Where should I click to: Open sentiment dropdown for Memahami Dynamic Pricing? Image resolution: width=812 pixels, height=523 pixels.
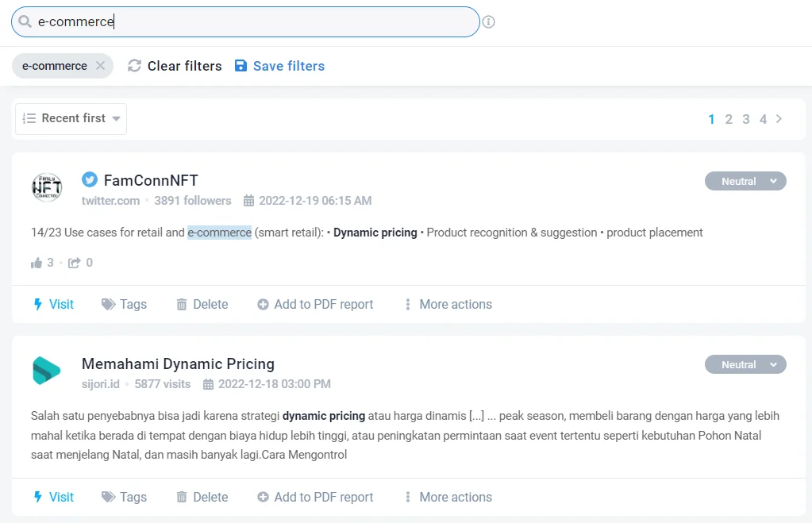pos(745,364)
